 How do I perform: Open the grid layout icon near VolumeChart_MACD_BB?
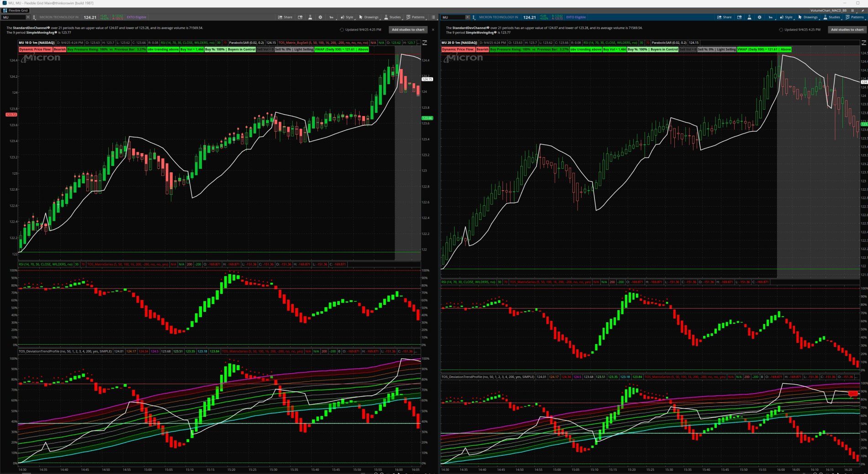[x=852, y=11]
